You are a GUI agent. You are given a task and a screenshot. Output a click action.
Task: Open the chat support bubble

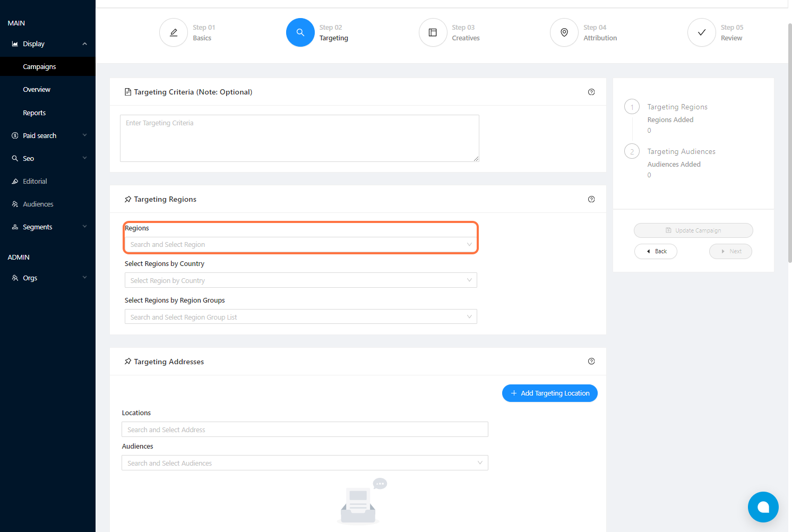(763, 507)
